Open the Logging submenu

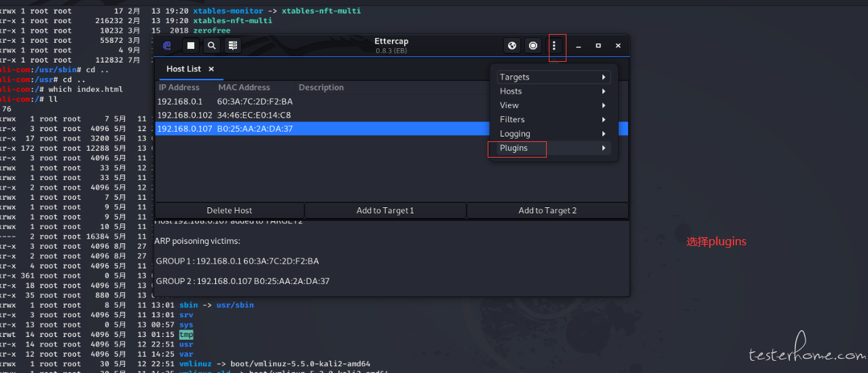click(x=554, y=134)
